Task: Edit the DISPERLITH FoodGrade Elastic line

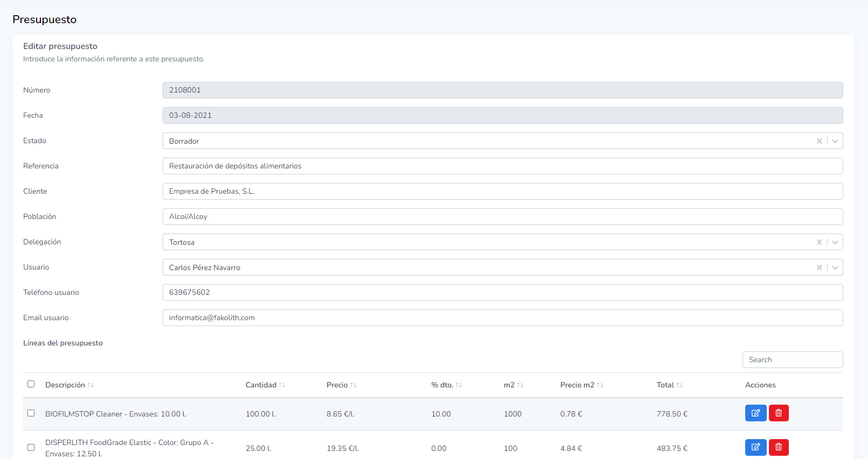Action: pos(755,447)
